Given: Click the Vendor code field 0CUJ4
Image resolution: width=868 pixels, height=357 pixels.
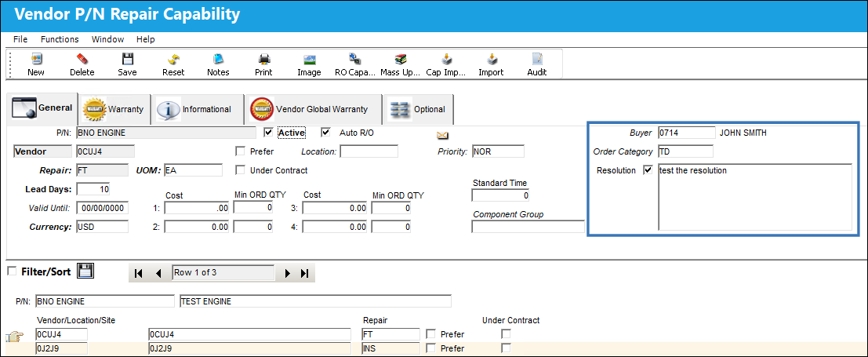Looking at the screenshot, I should 104,151.
